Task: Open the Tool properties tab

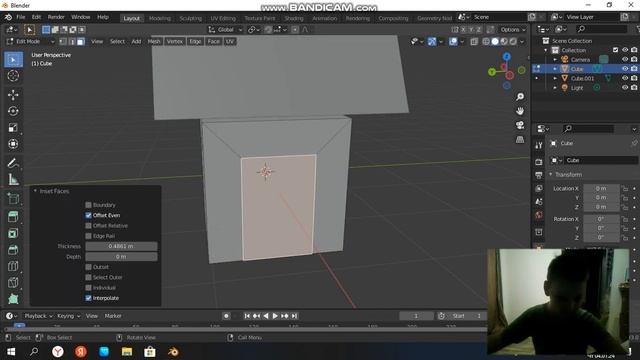Action: (539, 145)
